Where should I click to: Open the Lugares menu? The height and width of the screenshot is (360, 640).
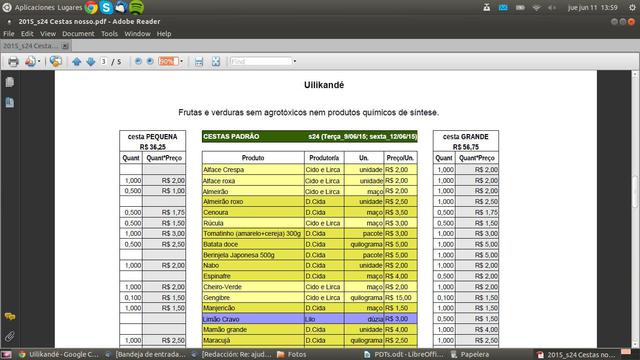70,7
